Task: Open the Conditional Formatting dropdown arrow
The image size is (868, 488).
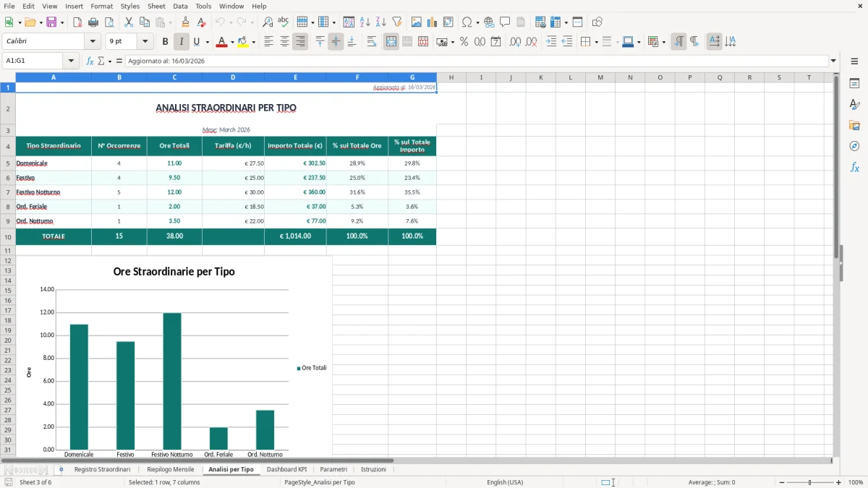Action: tap(663, 42)
